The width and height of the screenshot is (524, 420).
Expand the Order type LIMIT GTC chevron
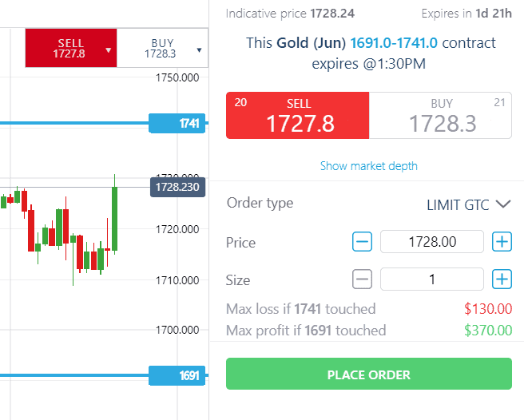(x=503, y=204)
